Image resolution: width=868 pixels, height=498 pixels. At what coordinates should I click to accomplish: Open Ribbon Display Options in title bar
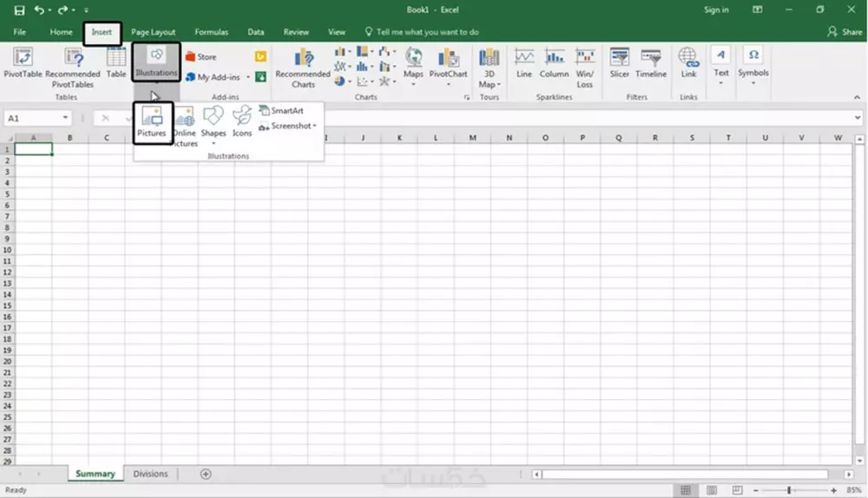tap(757, 10)
